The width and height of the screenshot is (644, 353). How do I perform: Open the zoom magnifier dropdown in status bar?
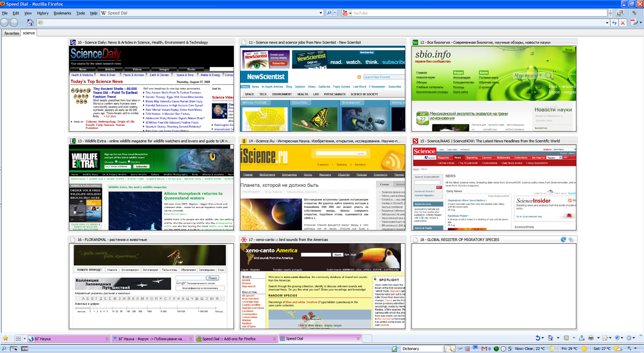click(635, 349)
